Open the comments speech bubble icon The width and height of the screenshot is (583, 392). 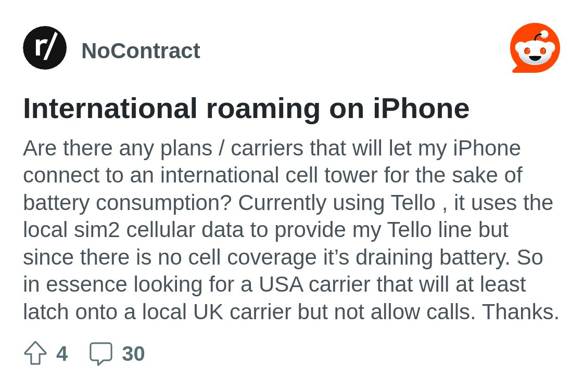point(101,354)
